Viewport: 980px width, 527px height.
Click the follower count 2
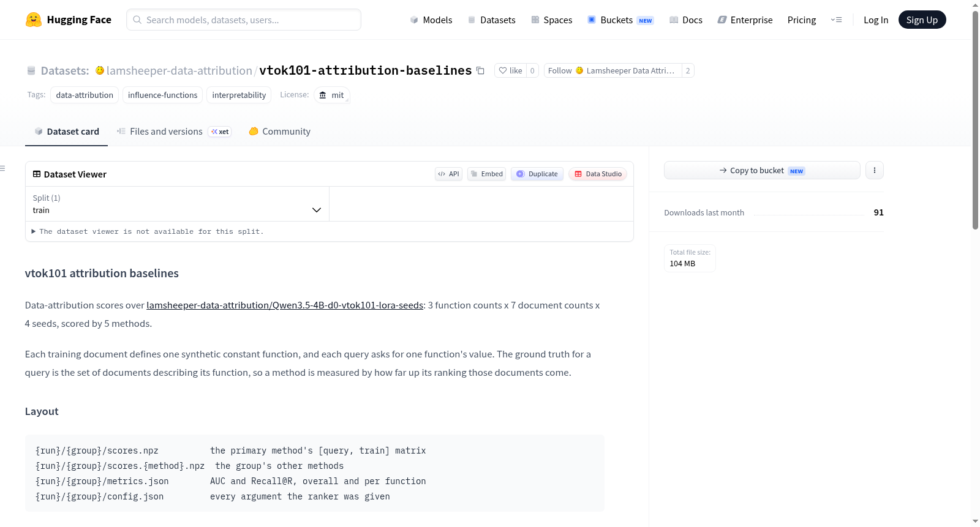[x=688, y=71]
